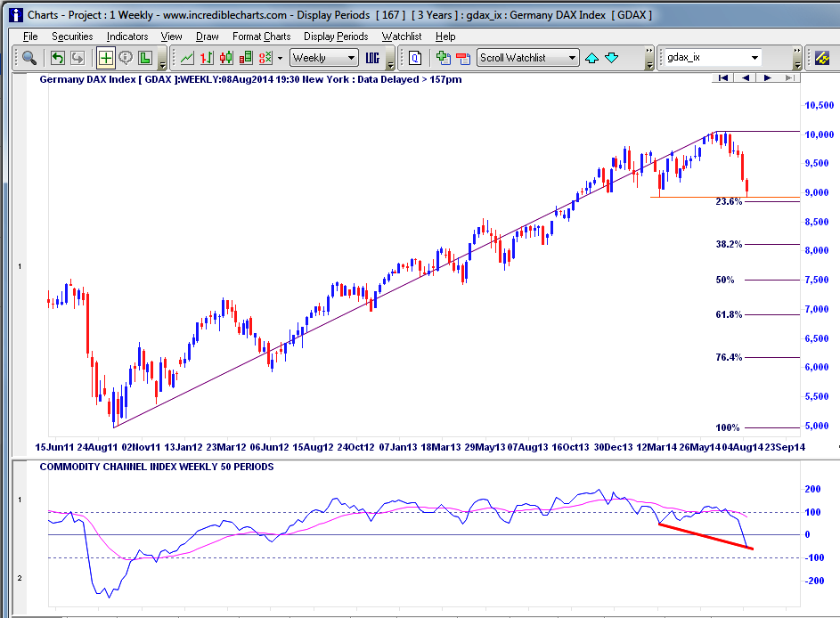Open the quote page Q icon
The height and width of the screenshot is (618, 840).
pyautogui.click(x=415, y=58)
